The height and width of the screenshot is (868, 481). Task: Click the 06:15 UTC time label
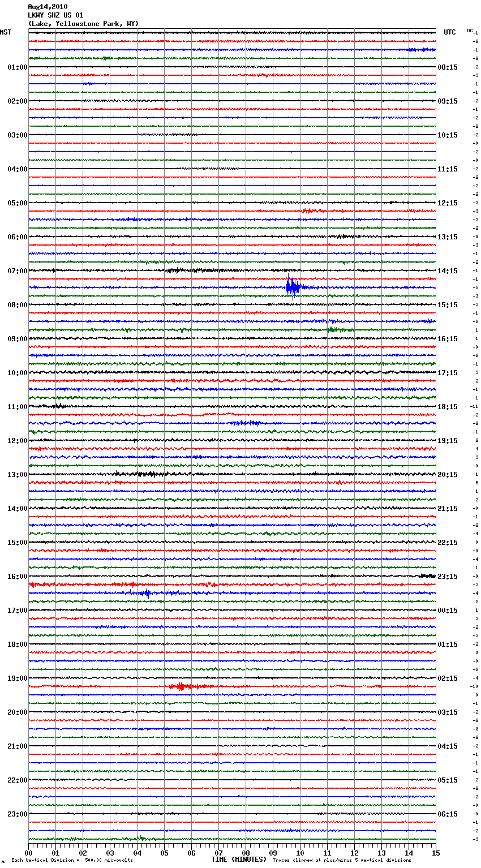[x=448, y=814]
